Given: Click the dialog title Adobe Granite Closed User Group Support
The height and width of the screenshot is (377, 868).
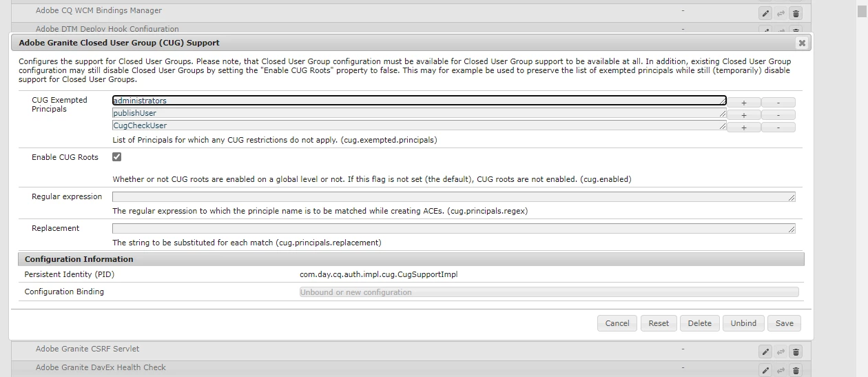Looking at the screenshot, I should [119, 43].
